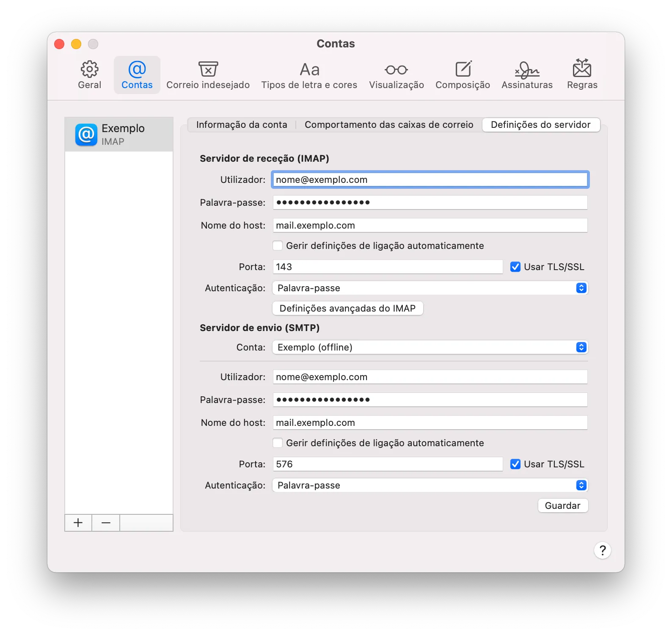672x635 pixels.
Task: Toggle SMTP Gerir definições de ligação automaticamente
Action: click(278, 443)
